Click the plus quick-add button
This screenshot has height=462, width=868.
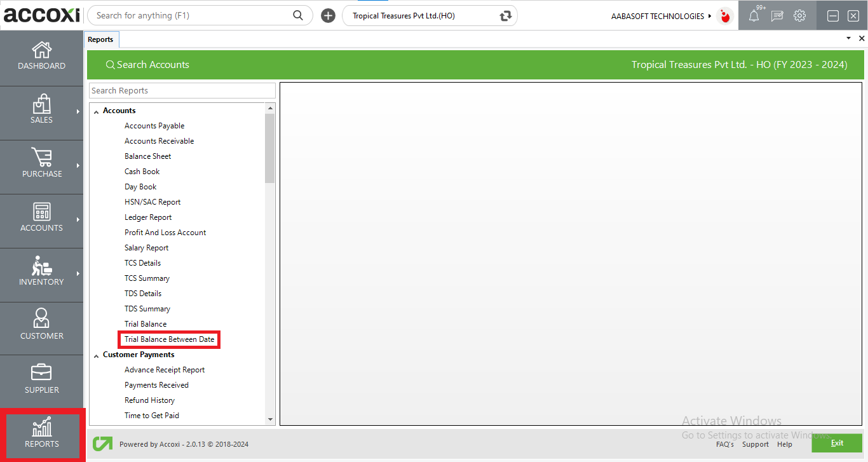click(328, 16)
